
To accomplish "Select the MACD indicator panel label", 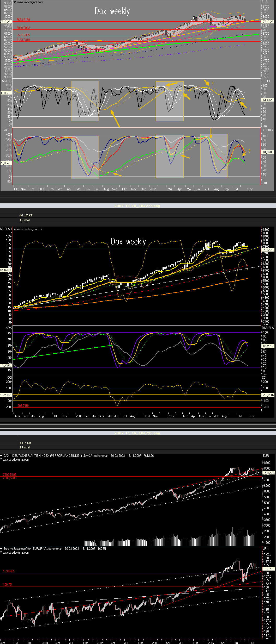I will [x=7, y=130].
